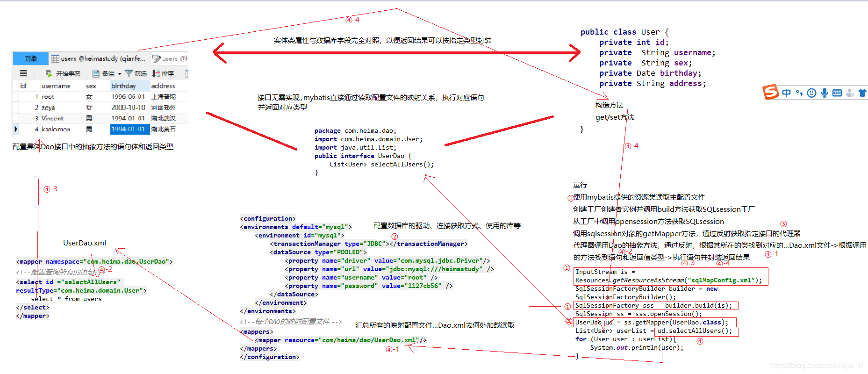Click the 排序 sort toolbar button
Viewport: 868px width, 374px height.
coord(163,73)
